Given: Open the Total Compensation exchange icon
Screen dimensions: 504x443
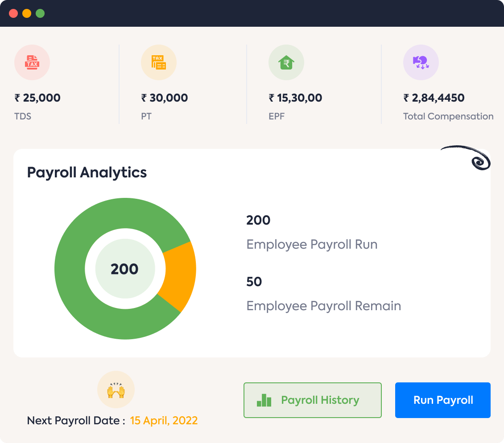Looking at the screenshot, I should 421,62.
